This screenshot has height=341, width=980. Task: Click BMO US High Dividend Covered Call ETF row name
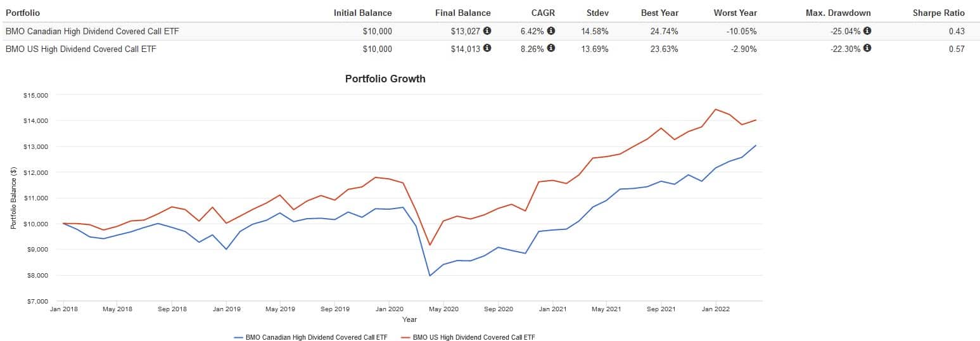tap(80, 49)
